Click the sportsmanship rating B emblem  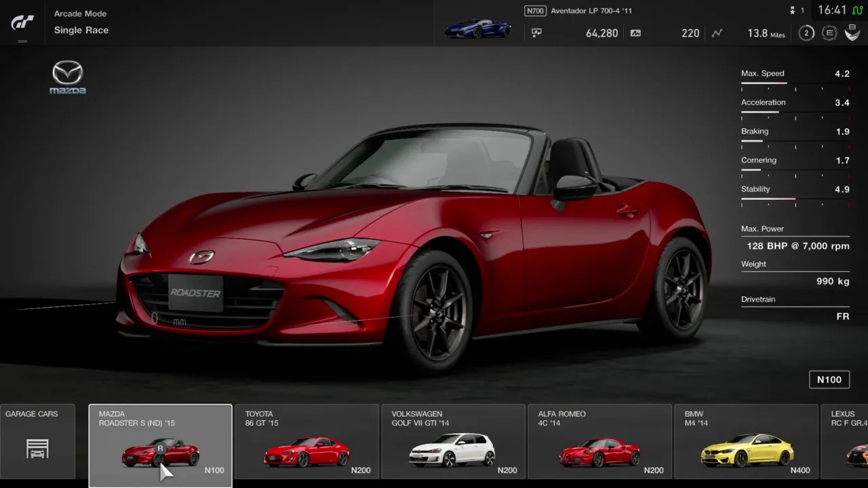852,33
